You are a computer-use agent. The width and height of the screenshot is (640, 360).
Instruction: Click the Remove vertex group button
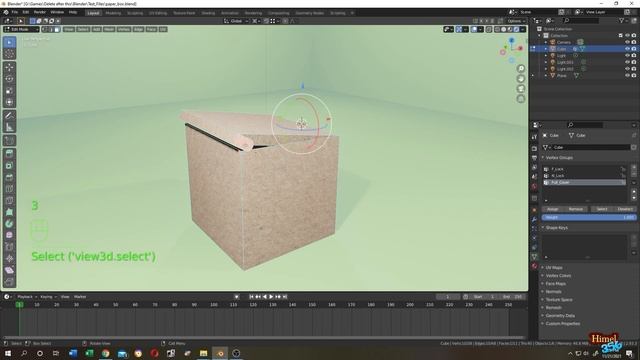576,209
